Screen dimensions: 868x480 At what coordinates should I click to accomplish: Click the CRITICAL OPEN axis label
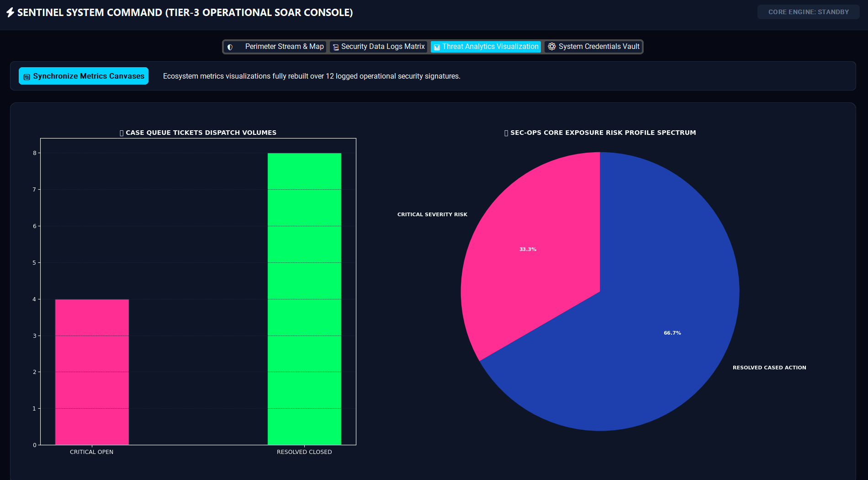coord(91,452)
